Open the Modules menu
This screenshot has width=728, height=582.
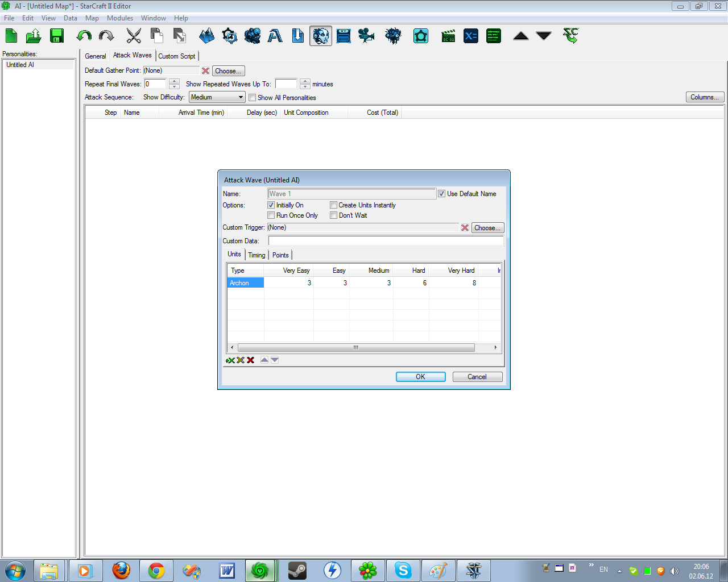pyautogui.click(x=120, y=18)
